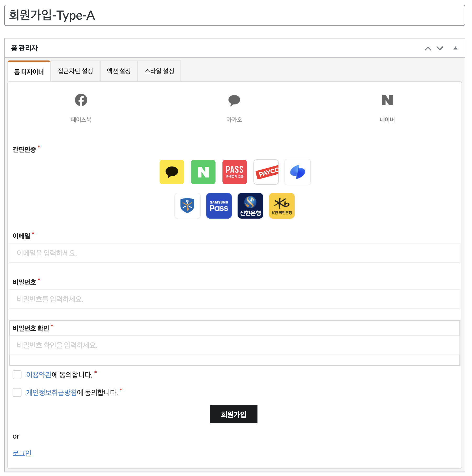
Task: Select the green Naver authentication icon
Action: pyautogui.click(x=203, y=172)
